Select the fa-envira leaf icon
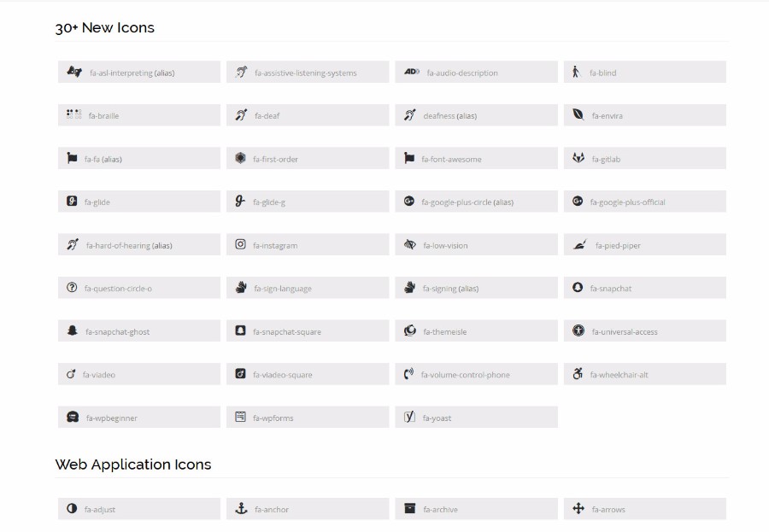Screen dimensions: 769x532 578,114
